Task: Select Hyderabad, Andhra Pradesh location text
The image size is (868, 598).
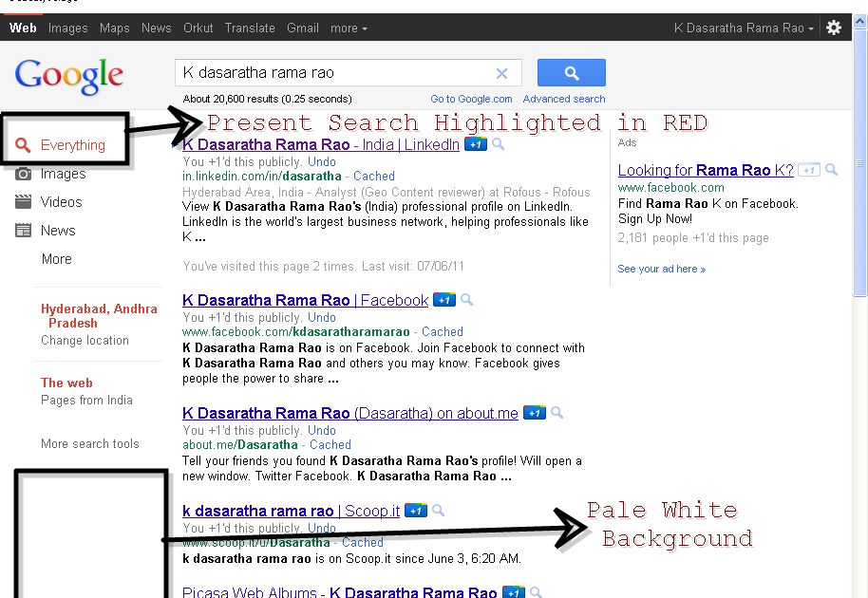Action: (x=99, y=316)
